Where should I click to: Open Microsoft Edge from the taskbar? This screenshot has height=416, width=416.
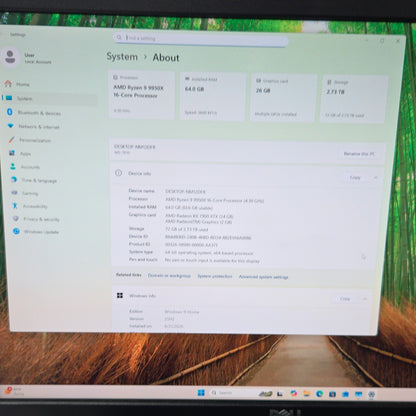[319, 394]
